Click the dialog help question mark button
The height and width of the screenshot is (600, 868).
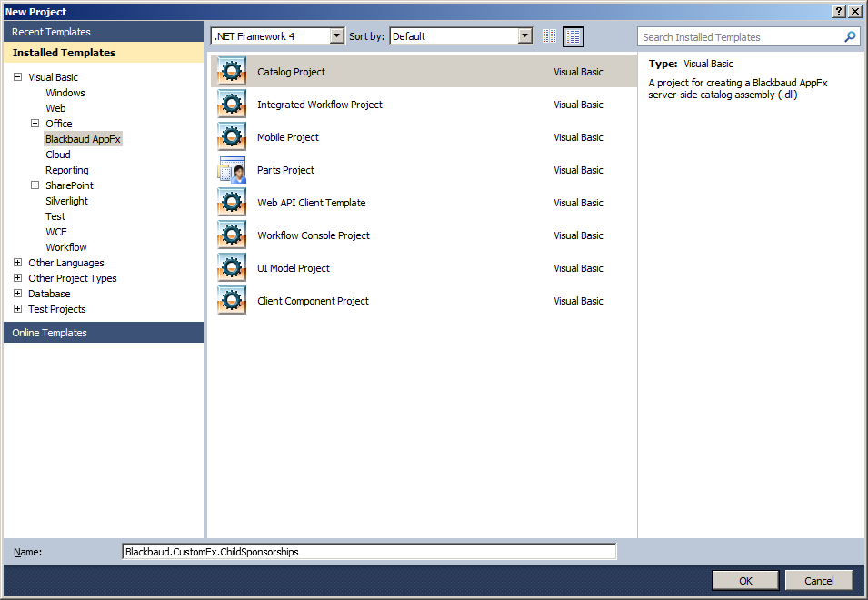coord(839,12)
